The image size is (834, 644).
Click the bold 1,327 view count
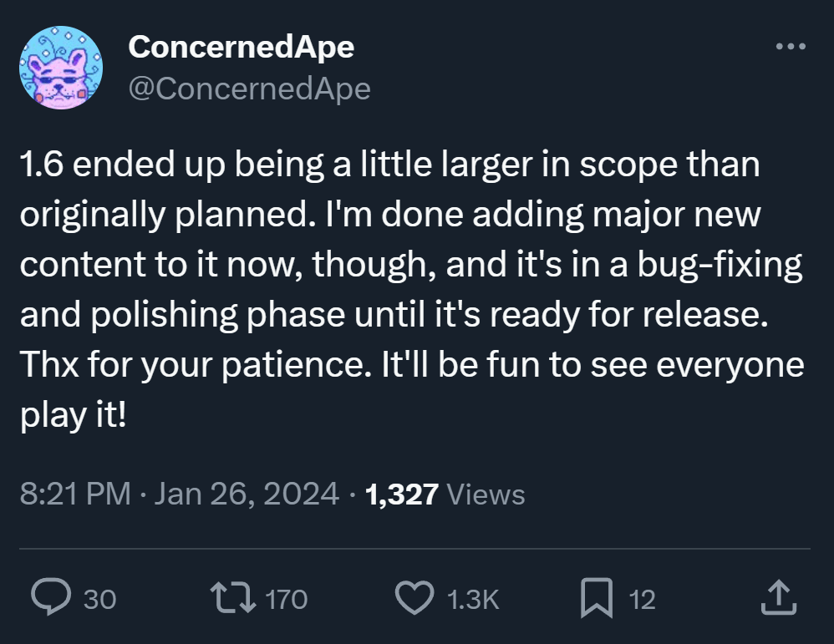(402, 494)
